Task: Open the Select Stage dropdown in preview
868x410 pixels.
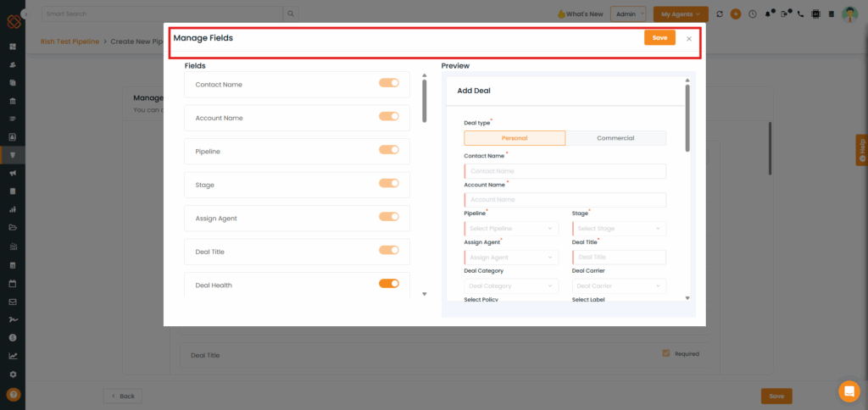Action: tap(619, 229)
